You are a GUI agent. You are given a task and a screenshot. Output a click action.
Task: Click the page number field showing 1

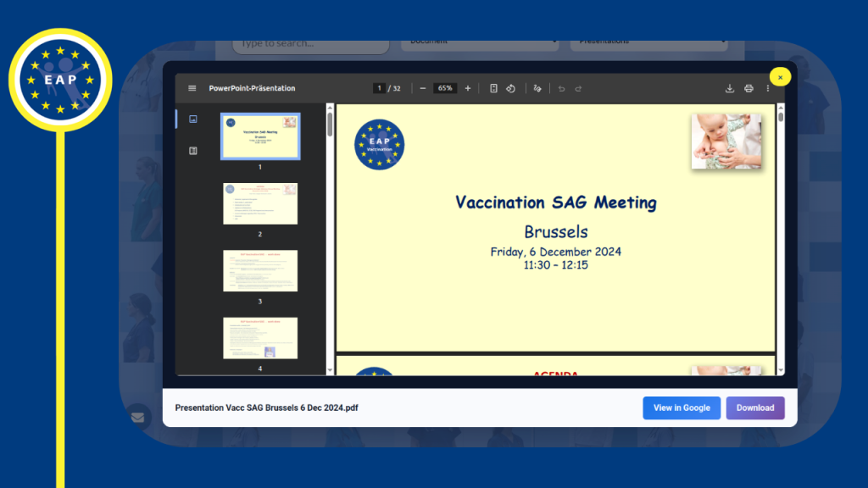pos(378,87)
